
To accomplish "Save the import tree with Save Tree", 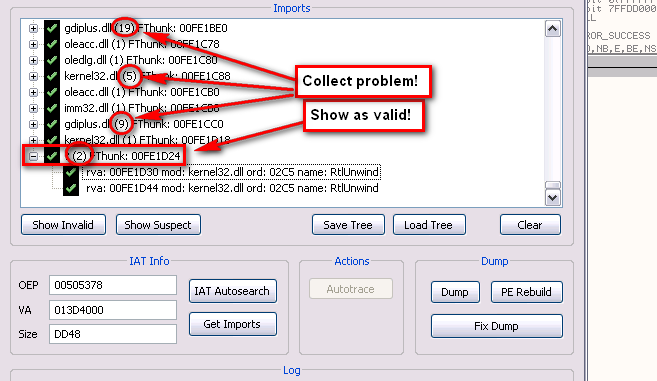I will [x=348, y=225].
